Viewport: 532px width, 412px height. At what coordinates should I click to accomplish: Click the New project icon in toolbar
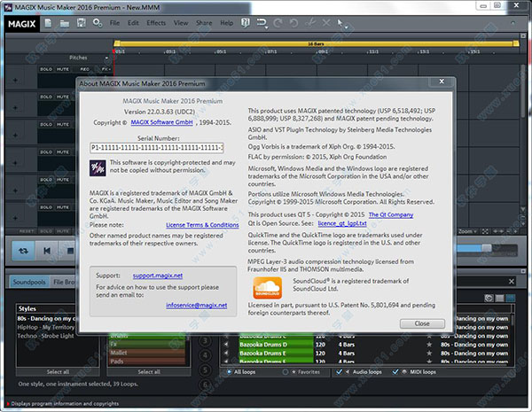[x=48, y=23]
